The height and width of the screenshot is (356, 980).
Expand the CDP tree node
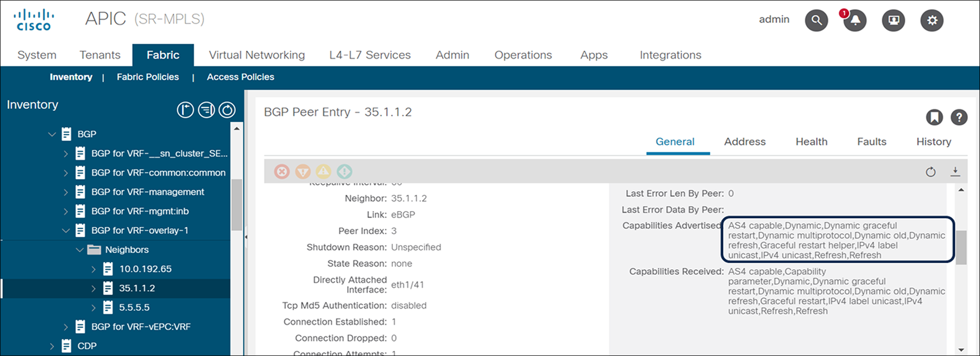click(52, 346)
